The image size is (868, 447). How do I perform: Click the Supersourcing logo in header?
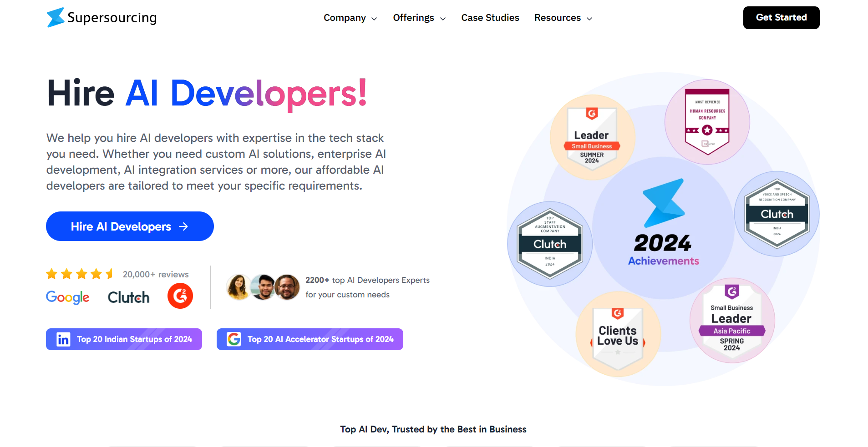[x=102, y=18]
